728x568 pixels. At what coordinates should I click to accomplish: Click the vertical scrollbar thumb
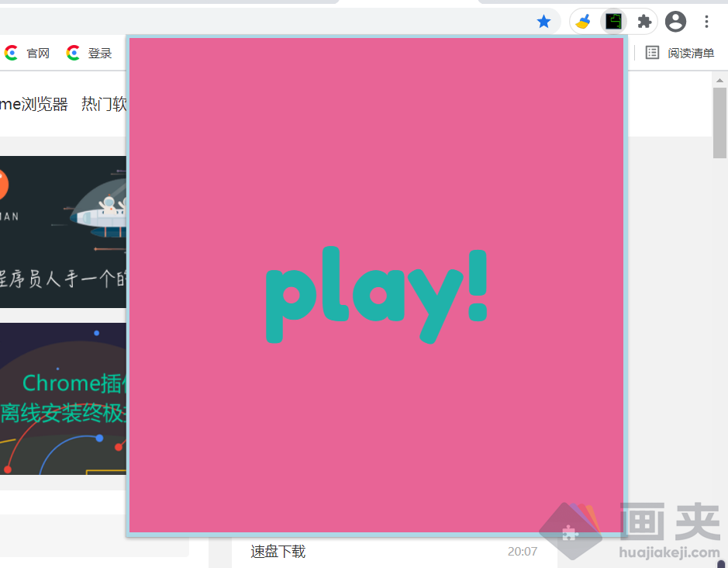[x=719, y=123]
